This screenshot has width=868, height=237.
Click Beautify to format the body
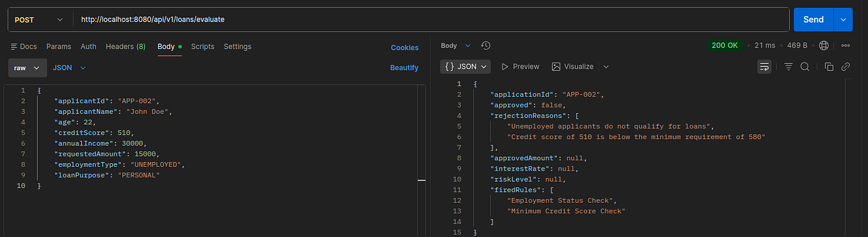pos(404,68)
